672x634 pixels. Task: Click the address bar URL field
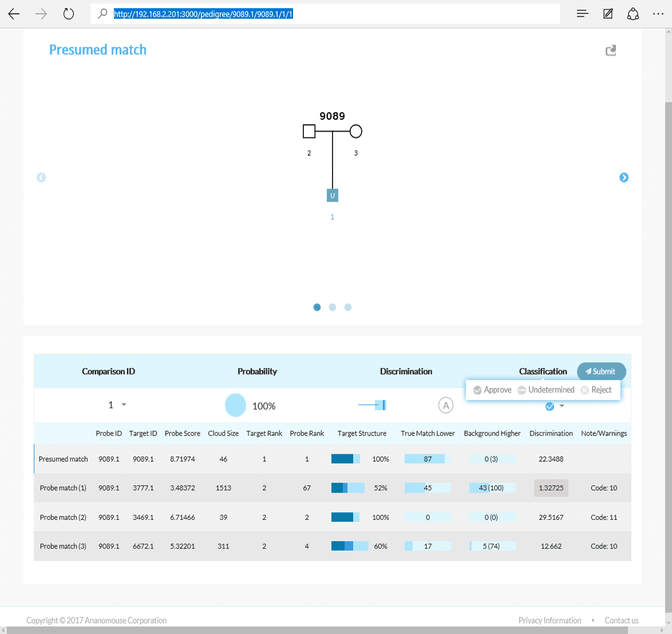tap(325, 14)
